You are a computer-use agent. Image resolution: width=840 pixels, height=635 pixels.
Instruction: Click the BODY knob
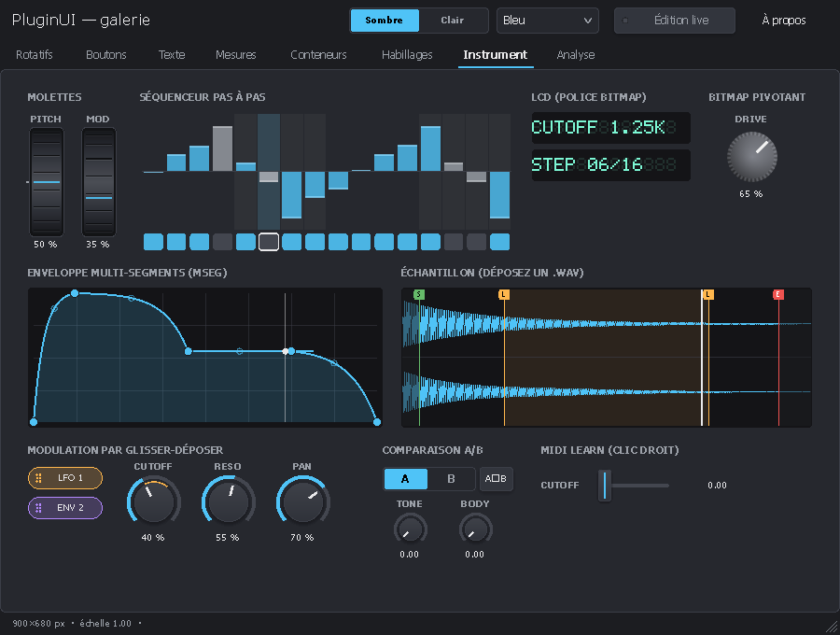point(475,529)
